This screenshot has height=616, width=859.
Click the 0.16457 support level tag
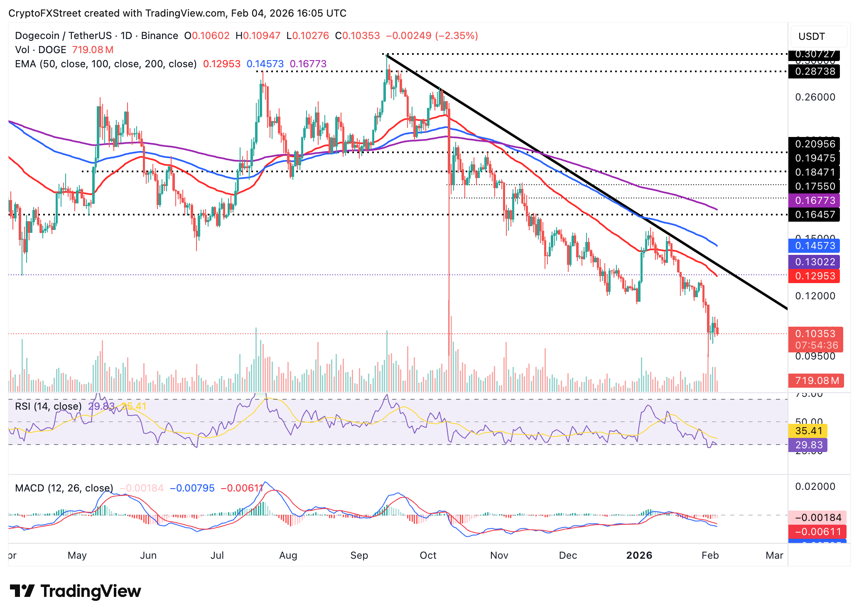tap(814, 215)
